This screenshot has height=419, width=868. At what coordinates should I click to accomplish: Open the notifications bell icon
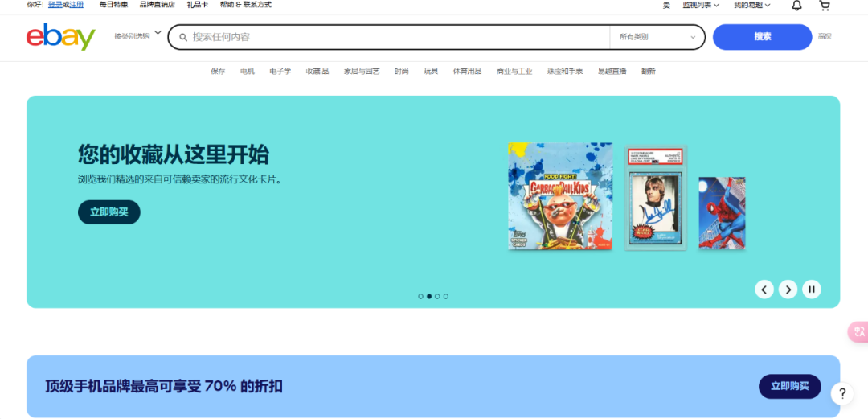coord(796,6)
